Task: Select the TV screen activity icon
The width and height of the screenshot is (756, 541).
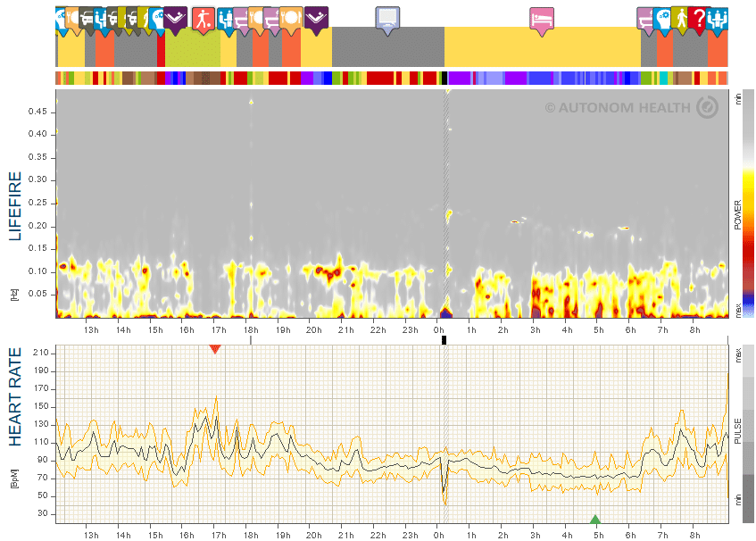Action: (x=387, y=20)
